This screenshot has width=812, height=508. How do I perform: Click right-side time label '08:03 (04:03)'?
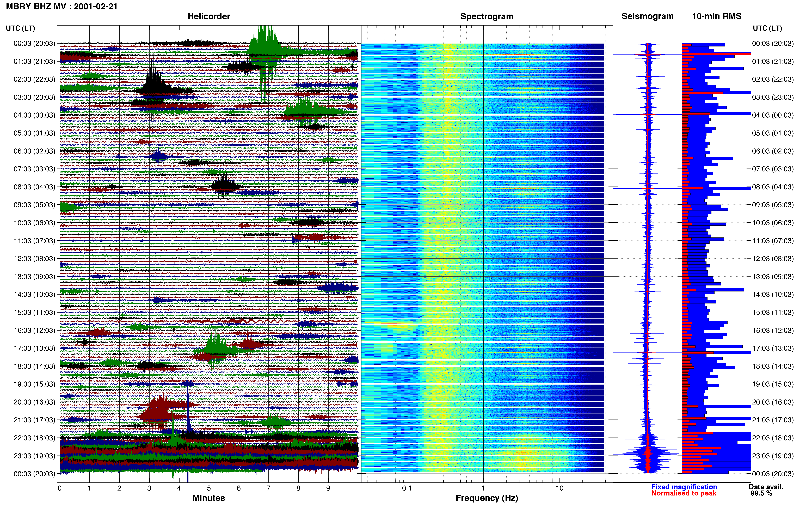[773, 187]
